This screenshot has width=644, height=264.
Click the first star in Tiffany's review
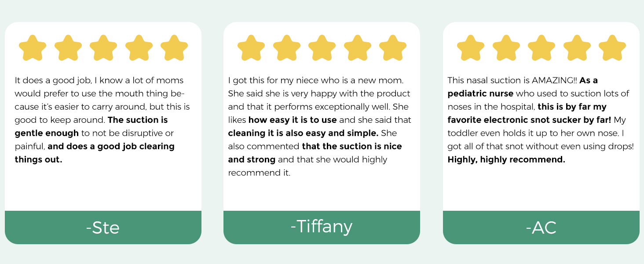(x=251, y=48)
